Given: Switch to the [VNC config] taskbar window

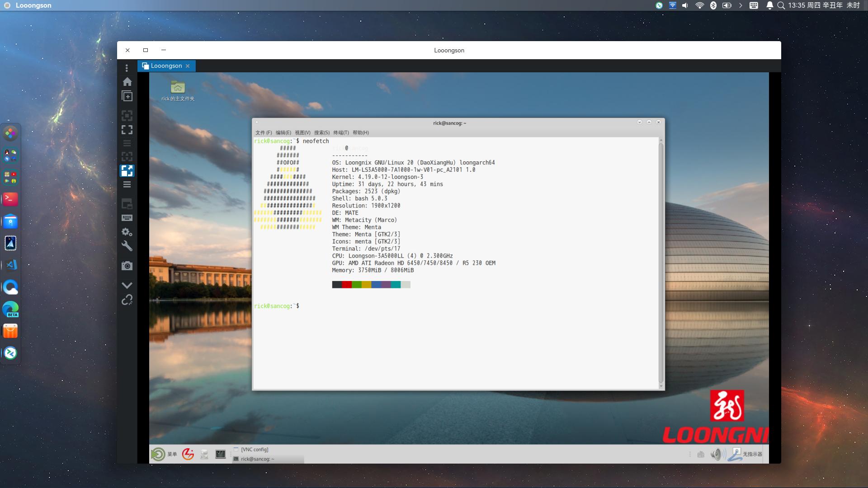Looking at the screenshot, I should click(x=254, y=450).
